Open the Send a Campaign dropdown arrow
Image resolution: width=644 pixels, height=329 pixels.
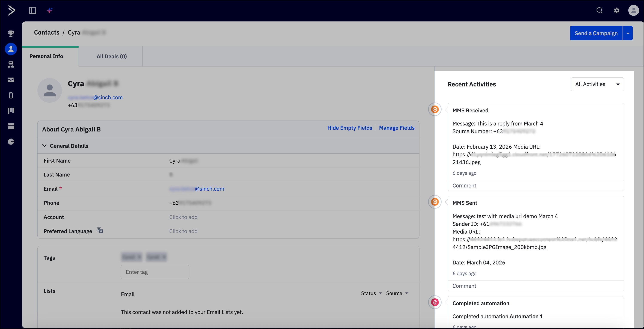pyautogui.click(x=628, y=33)
